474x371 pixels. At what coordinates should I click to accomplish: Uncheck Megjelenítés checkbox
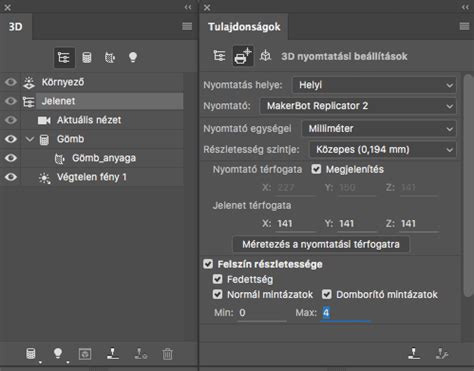point(316,169)
